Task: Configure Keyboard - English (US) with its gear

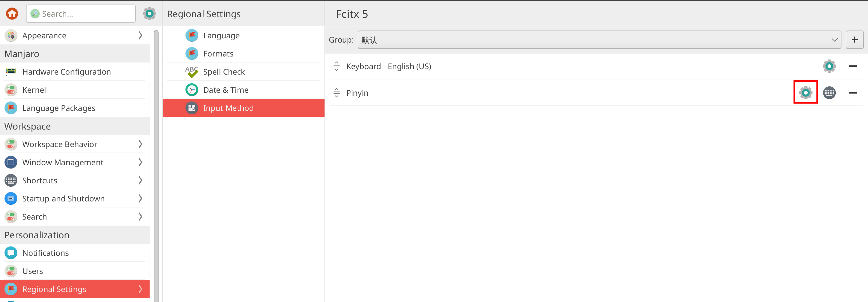Action: point(829,66)
